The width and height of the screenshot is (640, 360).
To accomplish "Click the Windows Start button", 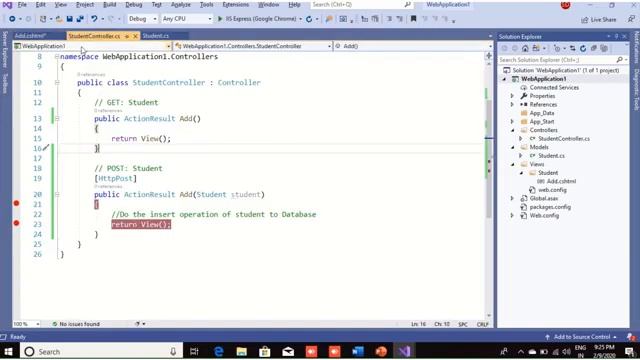I will tap(8, 351).
